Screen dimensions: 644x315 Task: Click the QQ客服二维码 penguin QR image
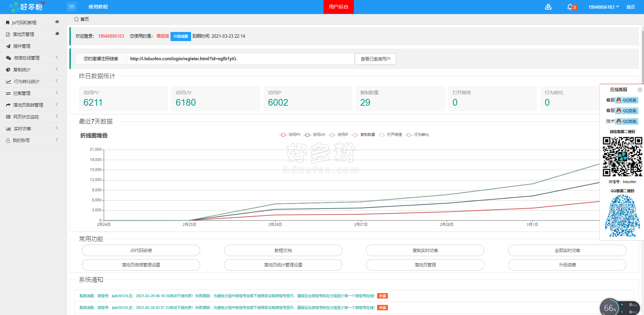pyautogui.click(x=622, y=215)
